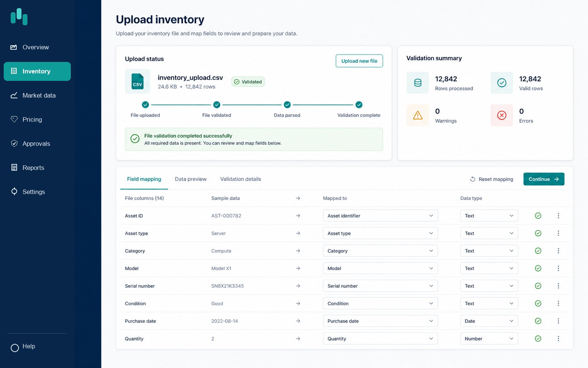The image size is (588, 368).
Task: Open the Serial number mapping dropdown
Action: click(x=380, y=286)
